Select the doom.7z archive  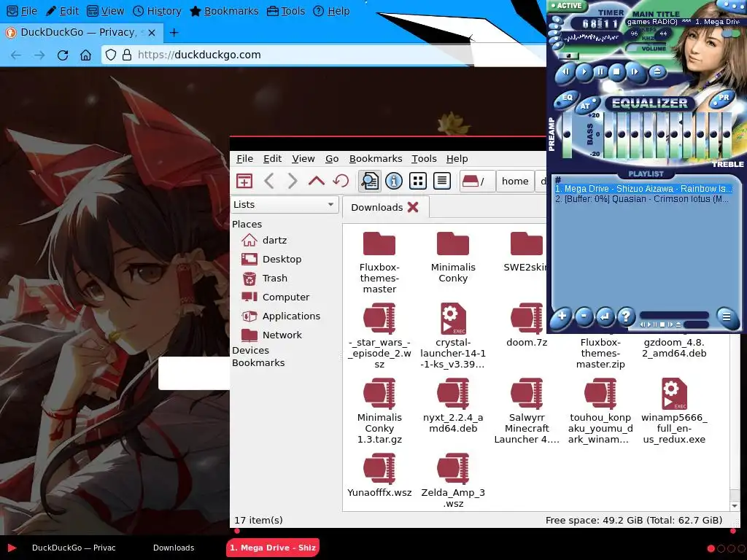[527, 324]
